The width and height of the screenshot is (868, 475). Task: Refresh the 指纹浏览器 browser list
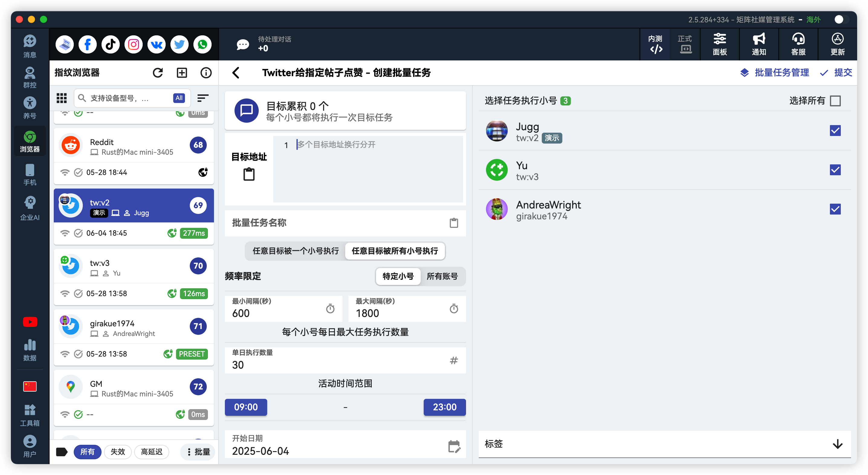click(x=158, y=73)
